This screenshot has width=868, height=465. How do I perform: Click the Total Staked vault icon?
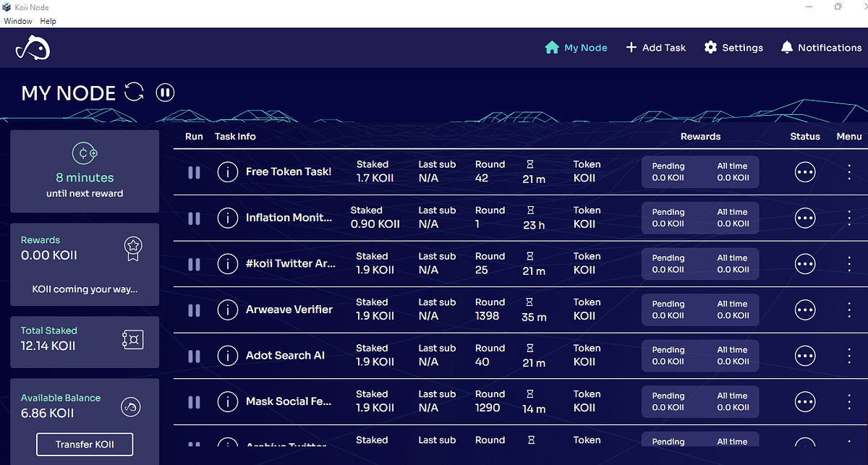[133, 338]
